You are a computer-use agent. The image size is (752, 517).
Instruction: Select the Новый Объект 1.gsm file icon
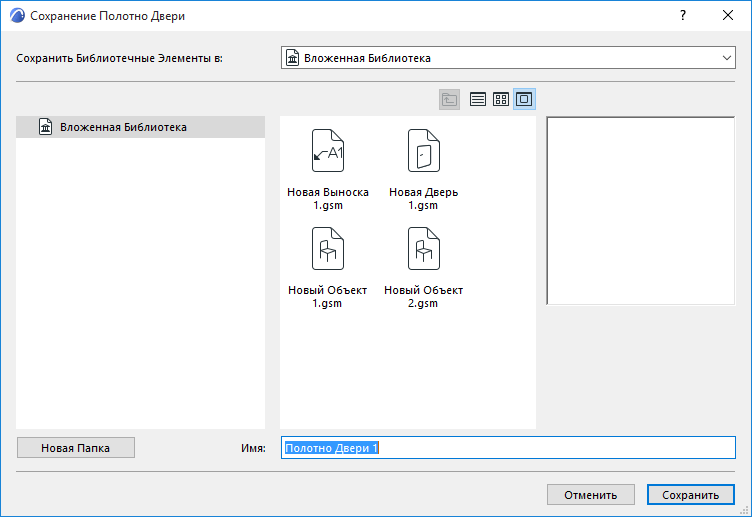pyautogui.click(x=328, y=248)
